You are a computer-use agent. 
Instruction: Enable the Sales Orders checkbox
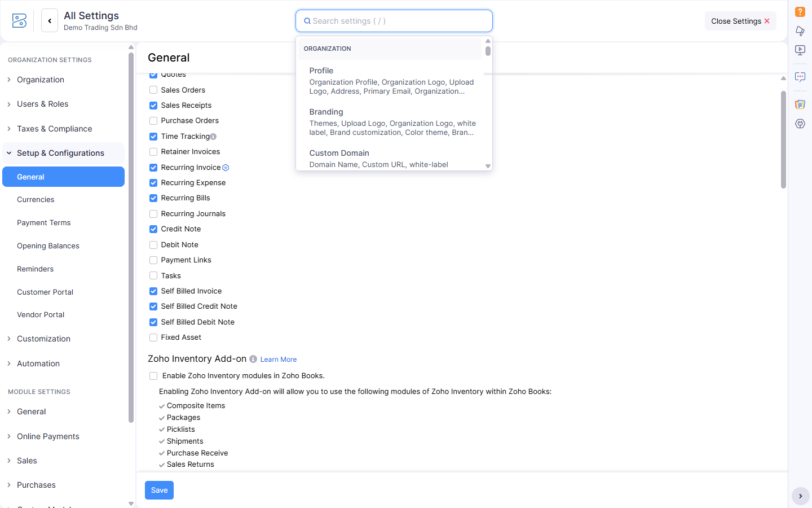(x=153, y=90)
